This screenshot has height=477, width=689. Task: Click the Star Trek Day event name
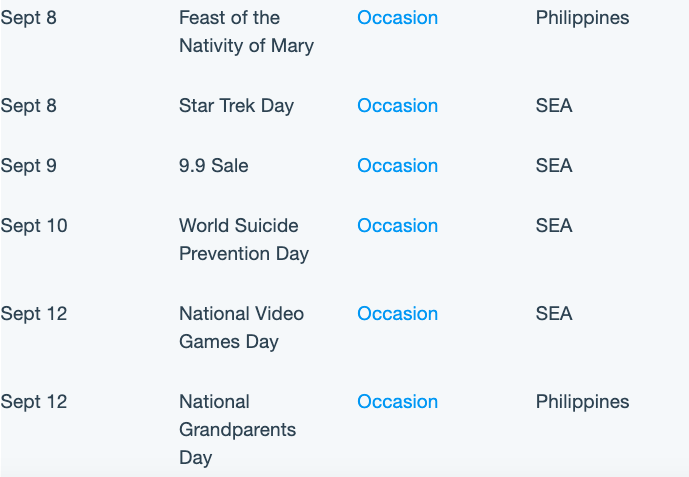pyautogui.click(x=236, y=106)
